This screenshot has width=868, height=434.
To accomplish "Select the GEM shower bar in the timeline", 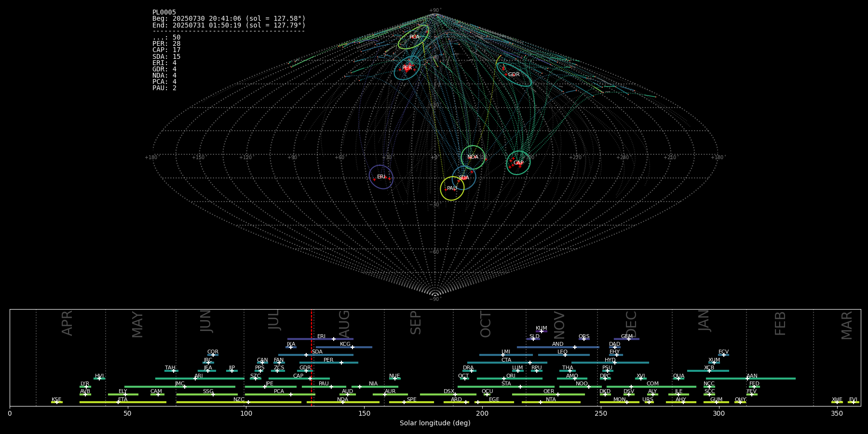I will (x=626, y=339).
